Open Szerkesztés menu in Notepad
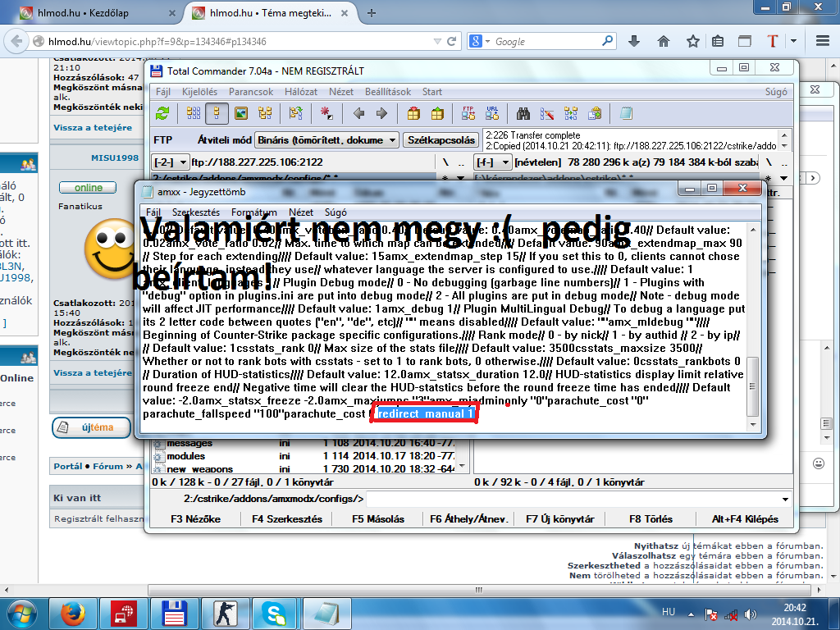The width and height of the screenshot is (840, 630). [196, 212]
